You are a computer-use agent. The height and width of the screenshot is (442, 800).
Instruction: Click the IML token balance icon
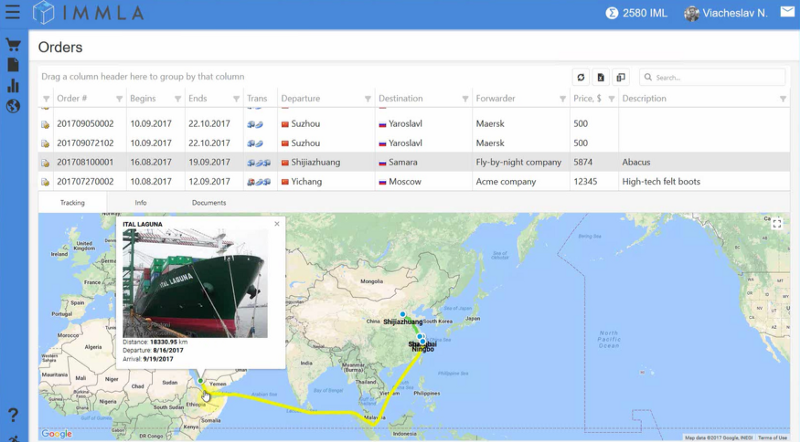[x=612, y=13]
